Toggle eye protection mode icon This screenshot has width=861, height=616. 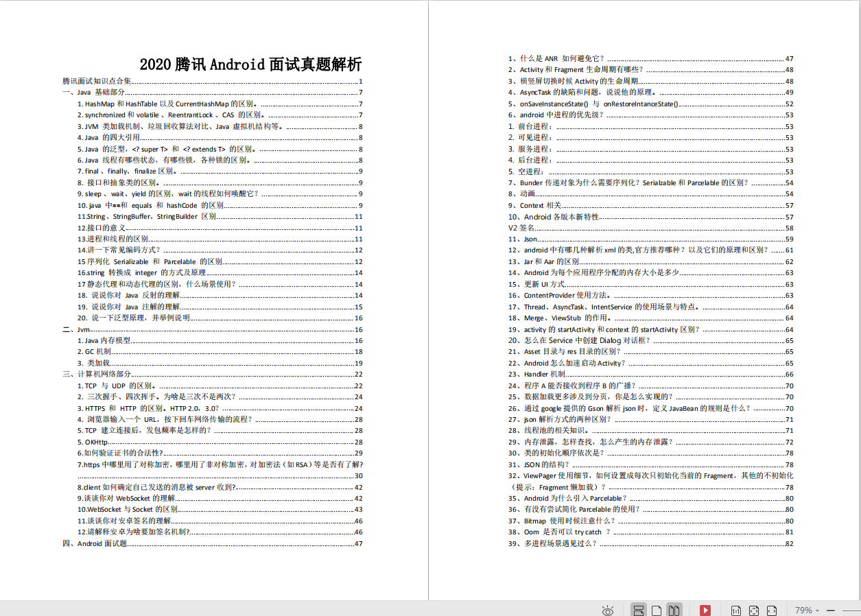[x=607, y=610]
